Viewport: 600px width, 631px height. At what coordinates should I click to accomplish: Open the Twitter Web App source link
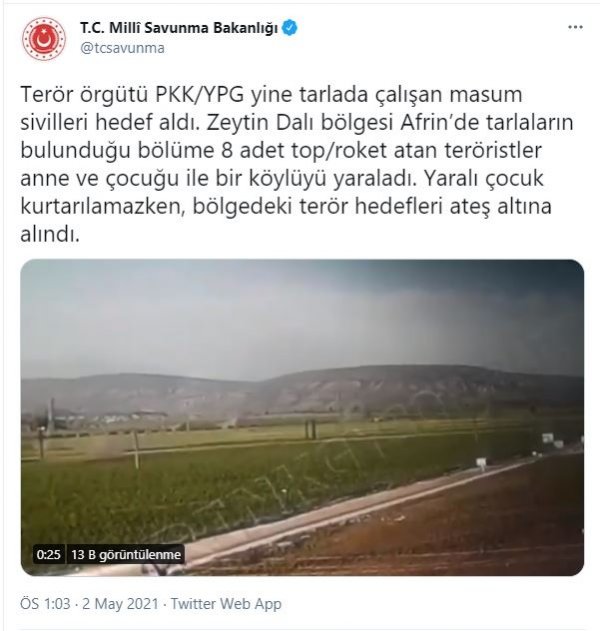click(x=226, y=604)
